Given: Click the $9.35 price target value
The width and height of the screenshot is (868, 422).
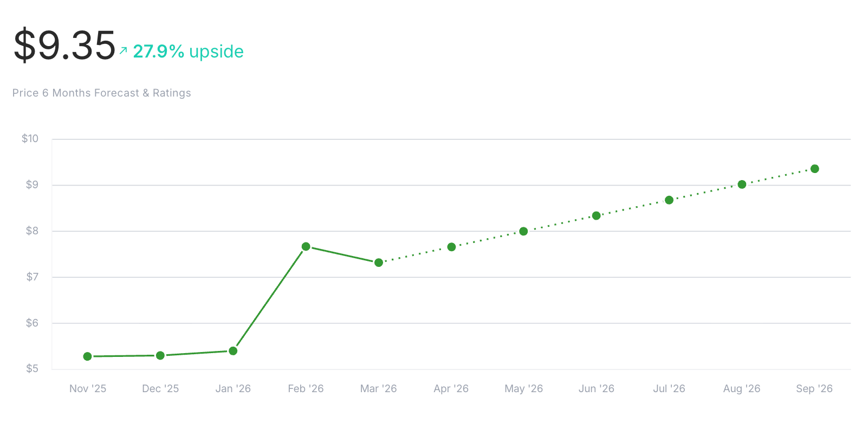Looking at the screenshot, I should 64,46.
